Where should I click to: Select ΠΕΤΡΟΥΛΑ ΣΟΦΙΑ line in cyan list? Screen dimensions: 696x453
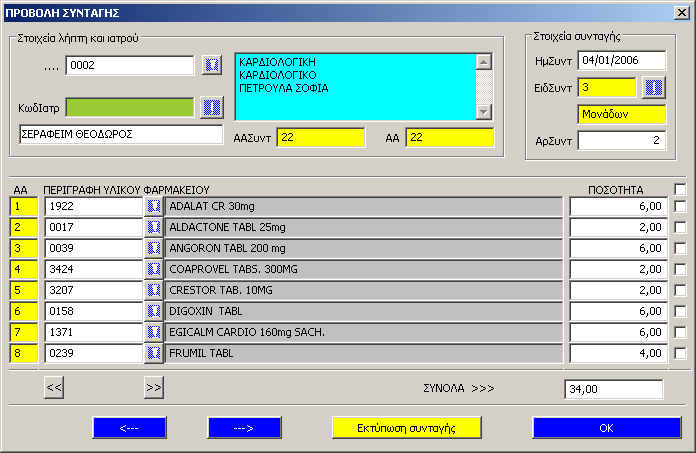point(284,88)
